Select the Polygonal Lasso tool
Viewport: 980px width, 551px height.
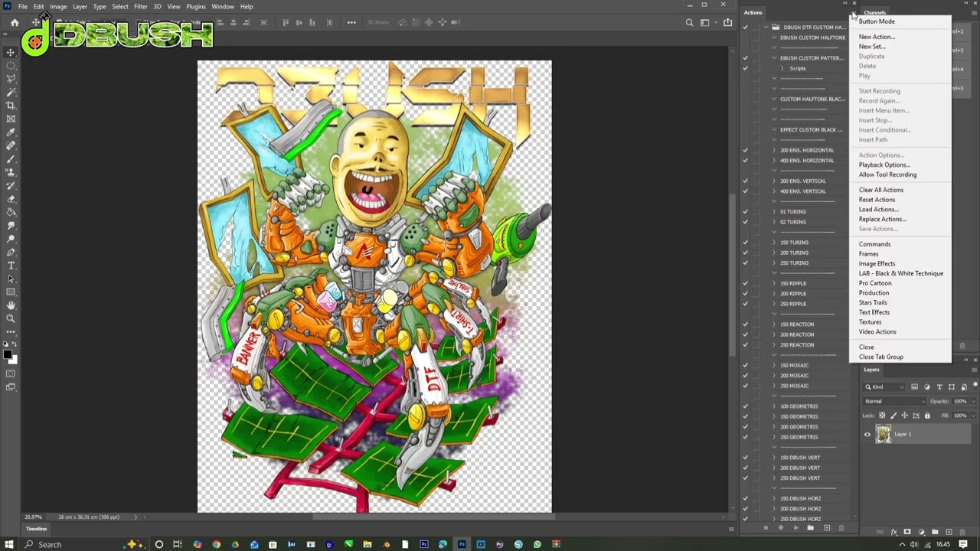coord(11,79)
